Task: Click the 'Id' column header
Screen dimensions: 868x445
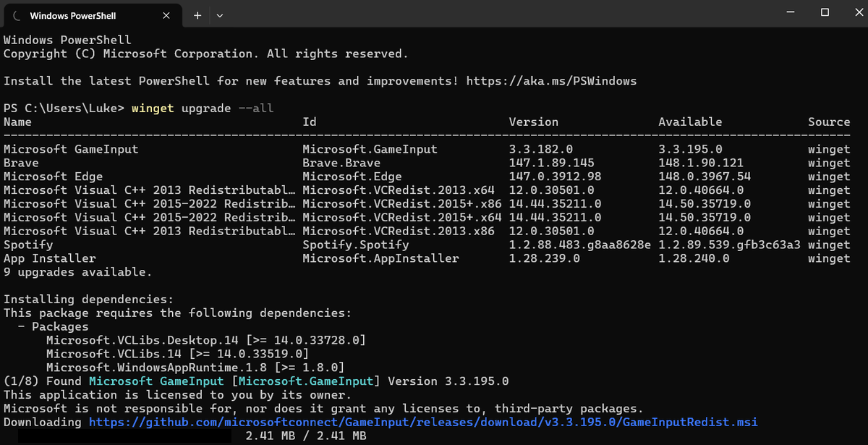Action: pyautogui.click(x=310, y=122)
